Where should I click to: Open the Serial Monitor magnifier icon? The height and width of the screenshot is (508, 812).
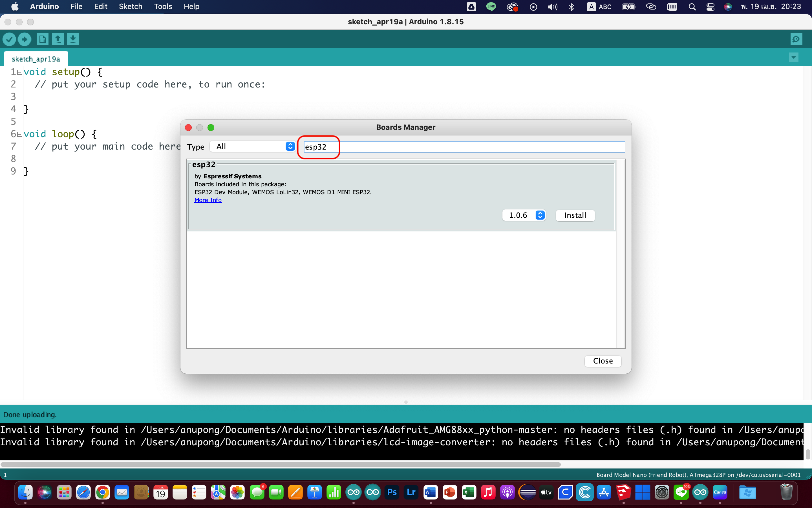(796, 39)
